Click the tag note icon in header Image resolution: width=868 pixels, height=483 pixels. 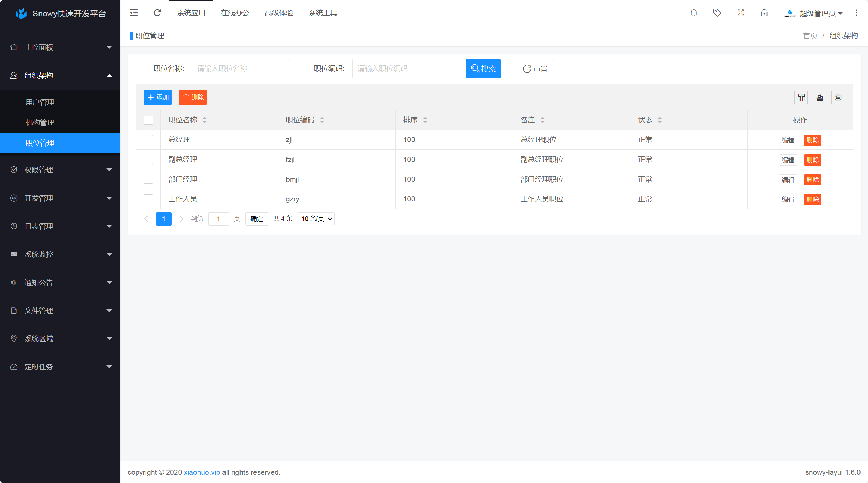tap(717, 13)
